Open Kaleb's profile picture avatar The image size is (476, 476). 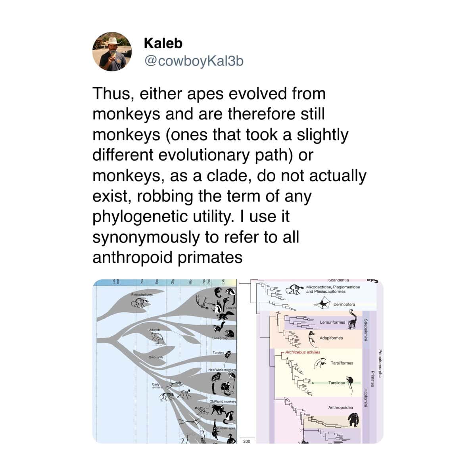pos(112,52)
